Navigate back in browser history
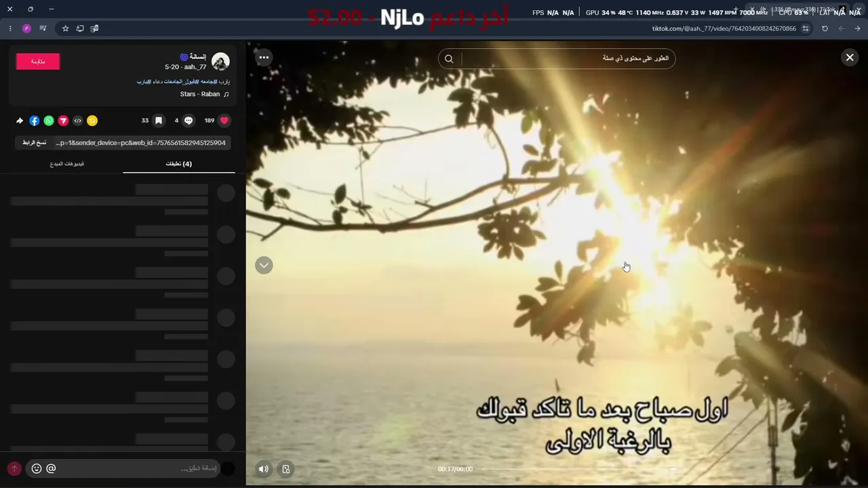The image size is (868, 488). (857, 28)
